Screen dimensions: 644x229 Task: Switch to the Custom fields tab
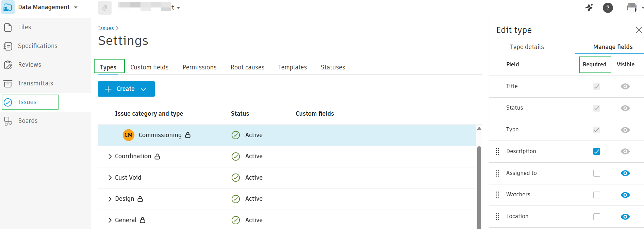(x=149, y=67)
